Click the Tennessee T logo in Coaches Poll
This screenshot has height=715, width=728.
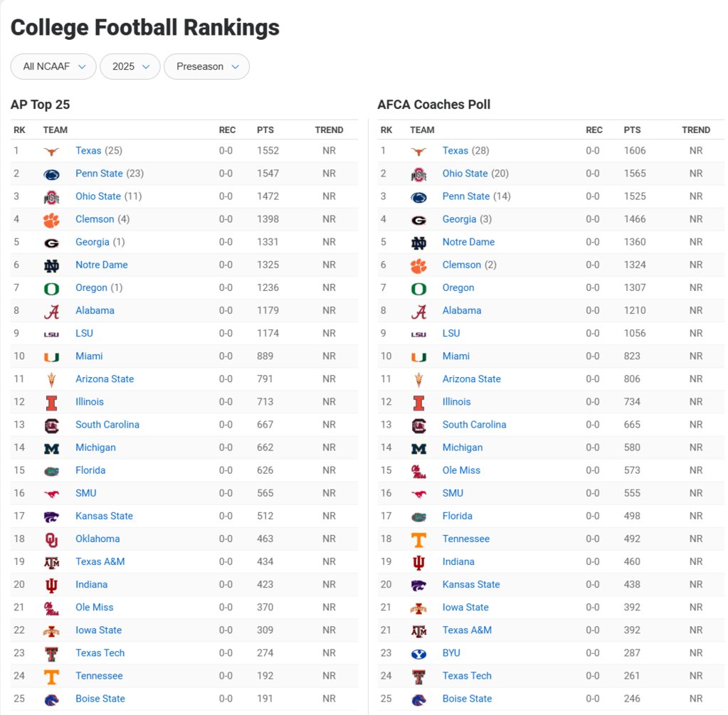(x=418, y=539)
